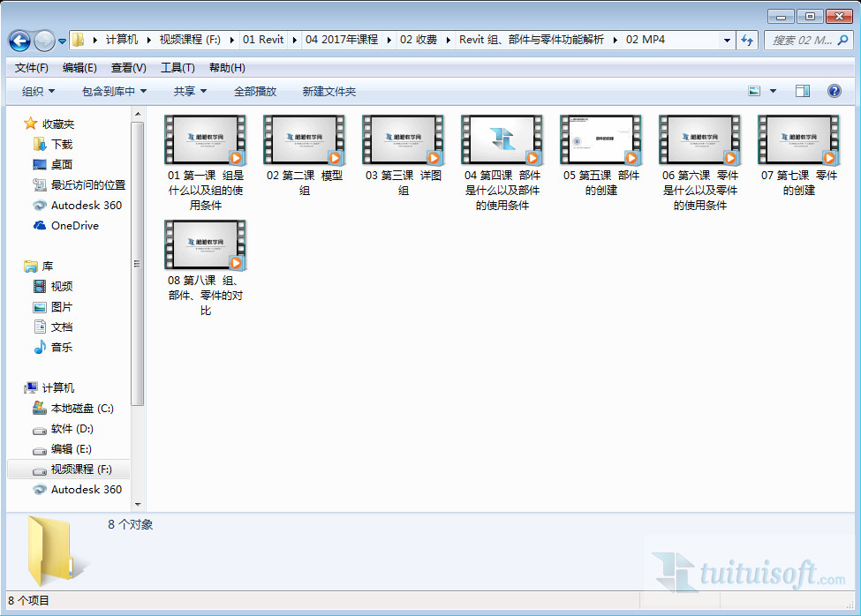The width and height of the screenshot is (861, 616).
Task: Select video 04 第四课 部件是什么 thumbnail
Action: coord(502,140)
